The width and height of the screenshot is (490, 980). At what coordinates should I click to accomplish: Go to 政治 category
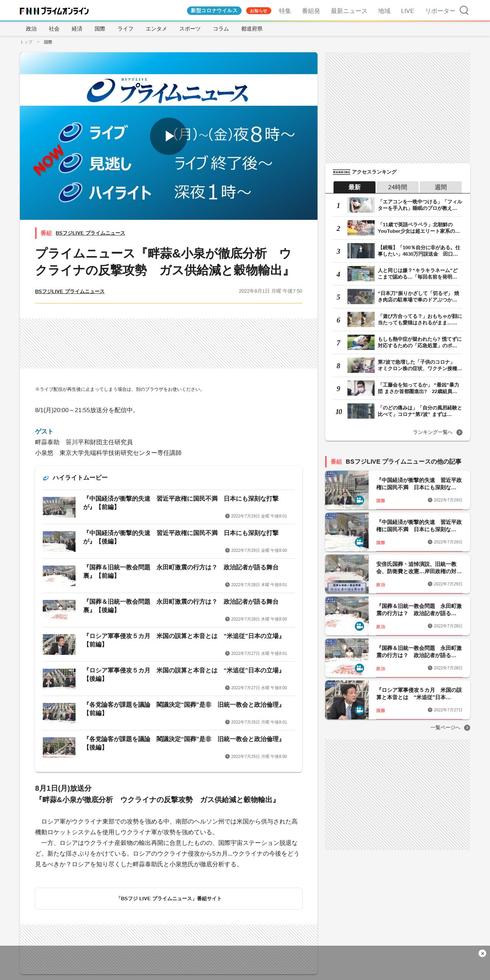click(x=31, y=29)
